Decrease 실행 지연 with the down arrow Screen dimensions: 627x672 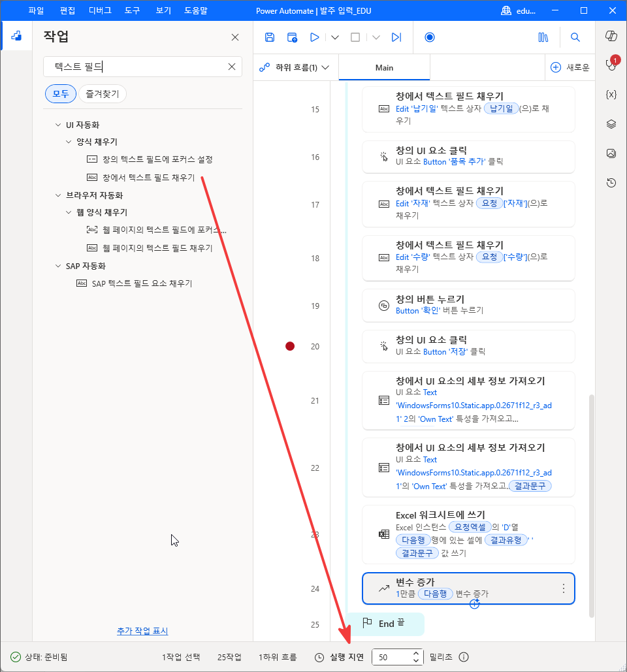click(x=416, y=660)
